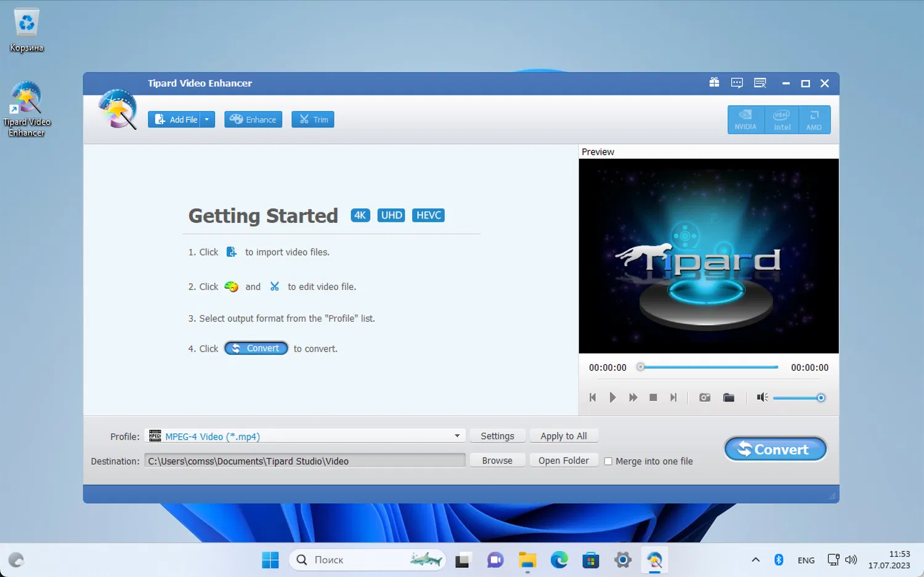Viewport: 924px width, 577px height.
Task: Switch the ENG input language
Action: tap(806, 560)
